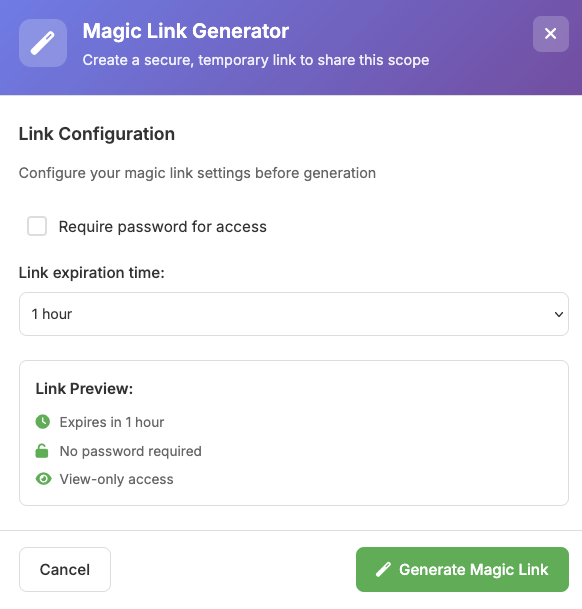
Task: Click the wand icon on Generate button
Action: pyautogui.click(x=383, y=569)
